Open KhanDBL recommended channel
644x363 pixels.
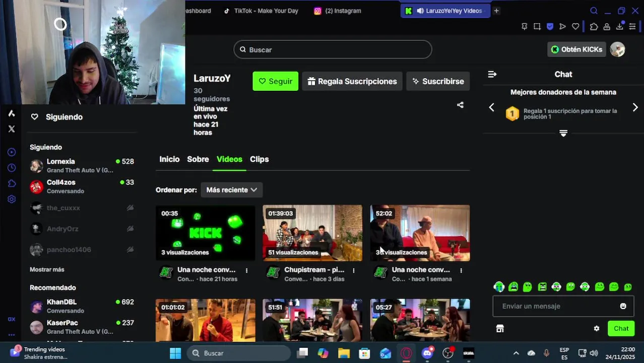pos(82,306)
